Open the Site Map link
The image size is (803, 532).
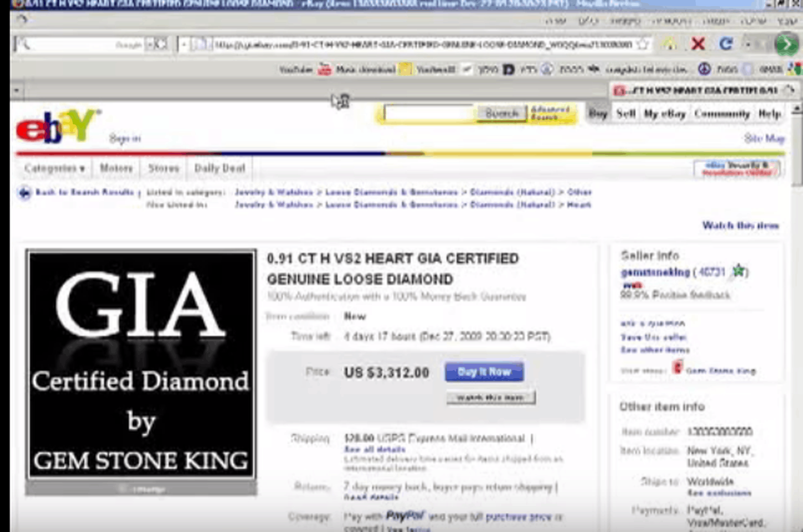click(x=764, y=139)
